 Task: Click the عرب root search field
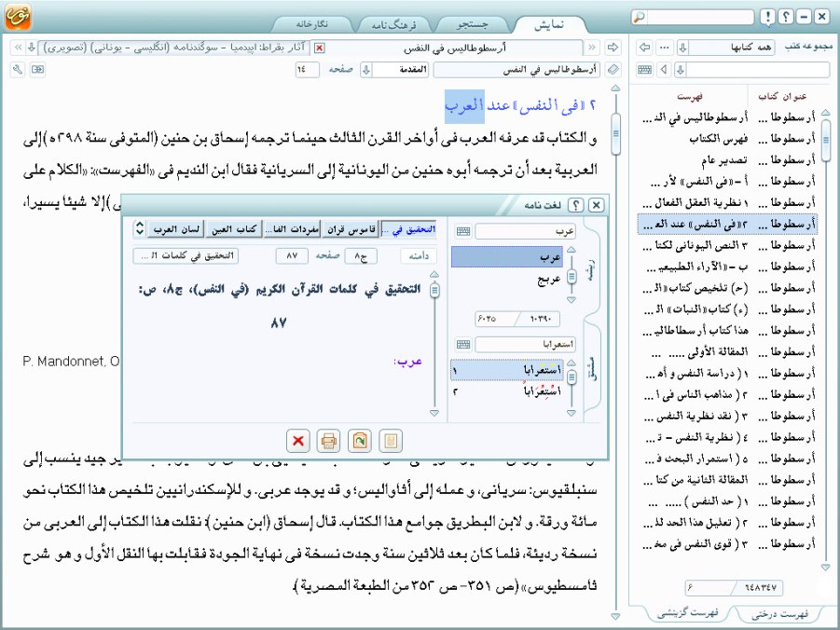[525, 231]
